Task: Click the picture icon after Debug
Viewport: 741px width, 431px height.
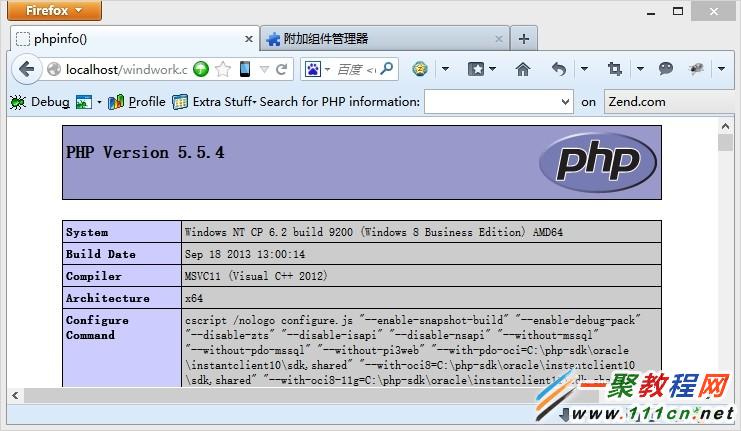Action: point(84,102)
